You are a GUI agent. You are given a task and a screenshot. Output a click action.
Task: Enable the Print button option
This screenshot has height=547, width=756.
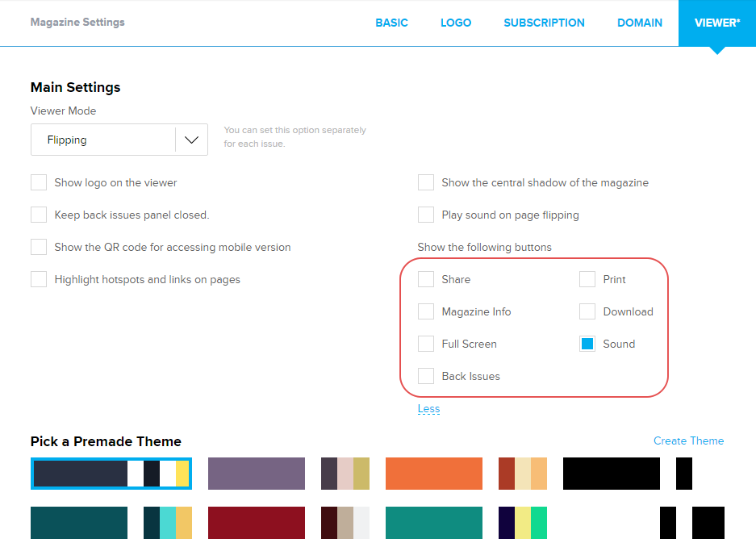587,279
